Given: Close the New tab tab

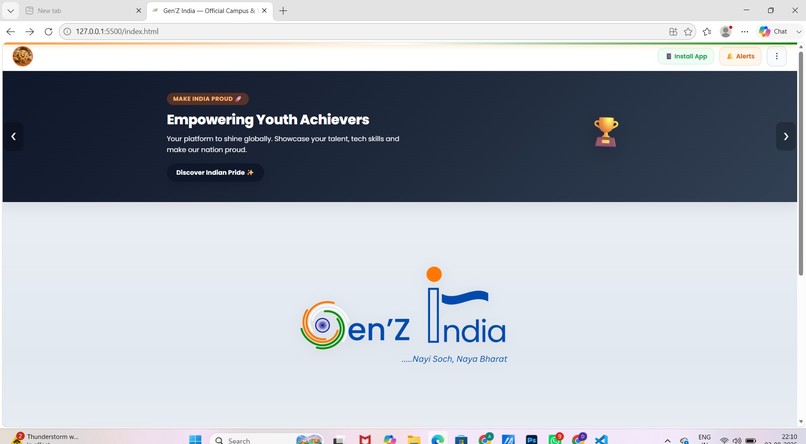Looking at the screenshot, I should 138,10.
